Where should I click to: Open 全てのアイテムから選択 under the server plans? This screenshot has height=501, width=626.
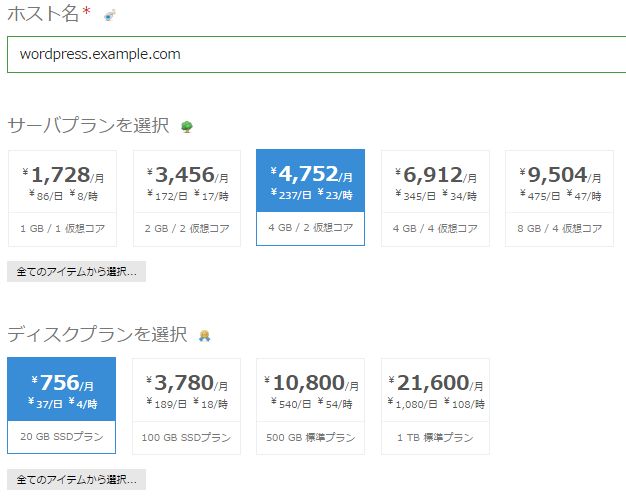pos(76,272)
